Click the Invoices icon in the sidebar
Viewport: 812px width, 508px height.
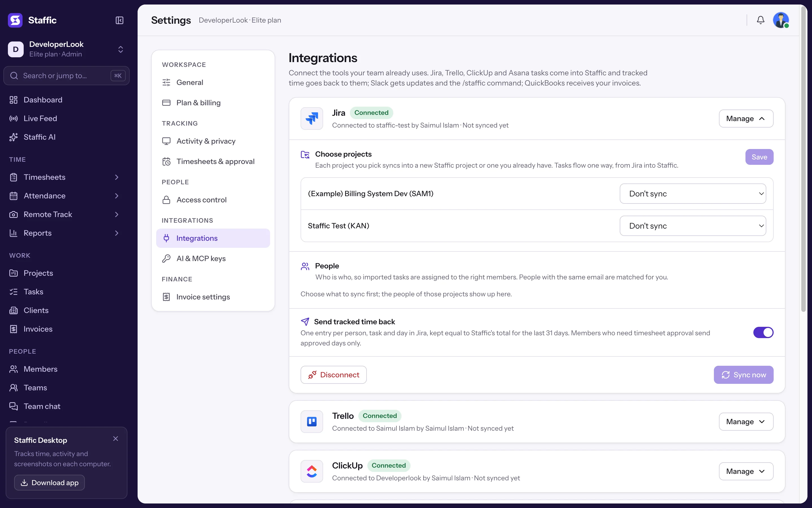click(14, 329)
